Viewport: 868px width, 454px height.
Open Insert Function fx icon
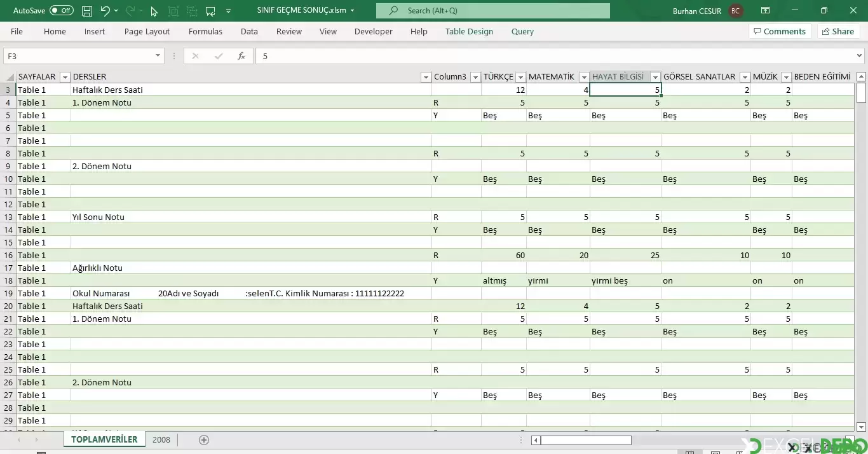click(x=241, y=56)
